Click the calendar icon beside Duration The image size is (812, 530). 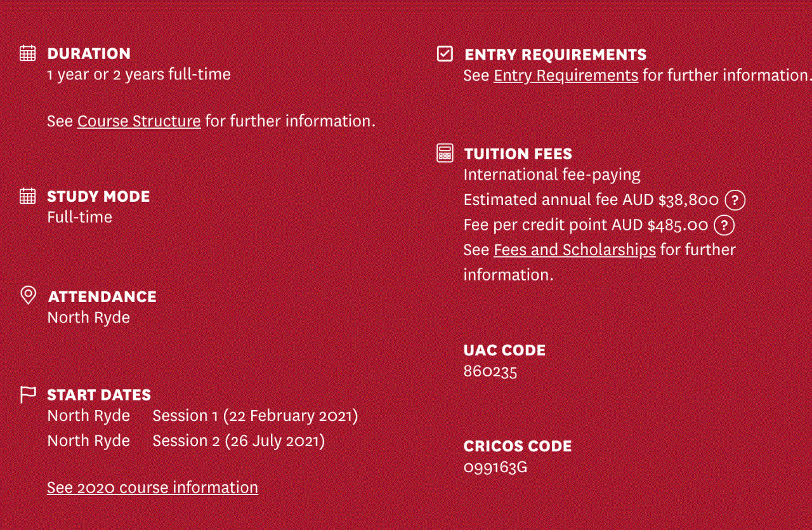click(27, 53)
